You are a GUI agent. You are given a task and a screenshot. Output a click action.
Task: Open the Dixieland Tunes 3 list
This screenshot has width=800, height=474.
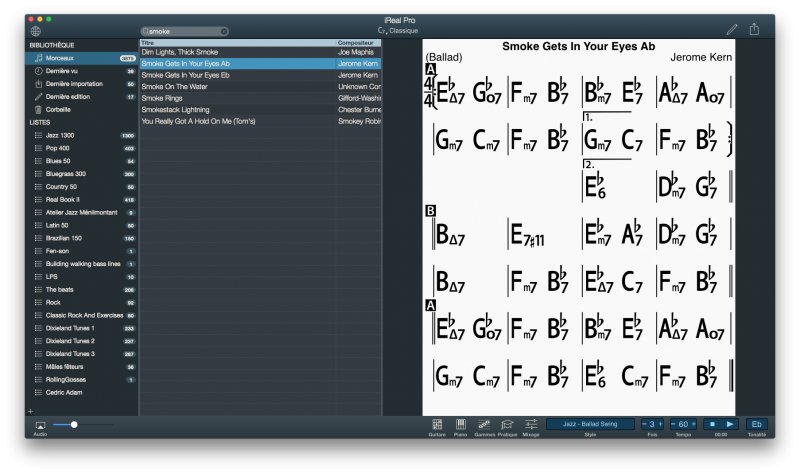pos(82,354)
